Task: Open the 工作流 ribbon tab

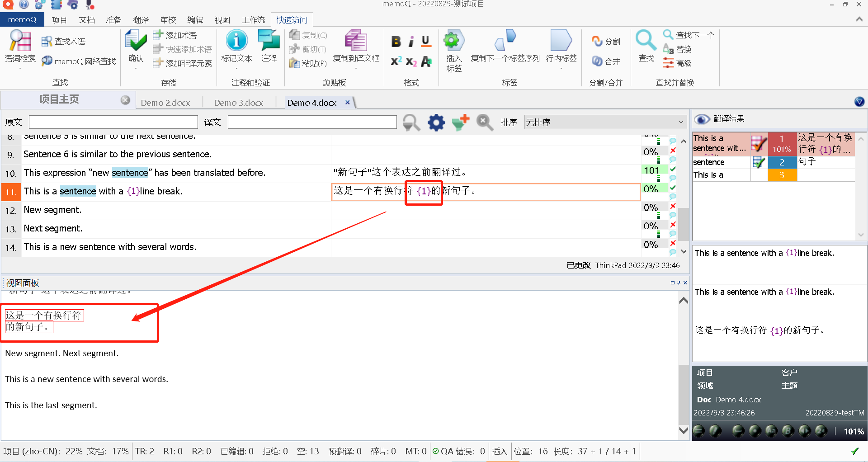Action: tap(253, 20)
